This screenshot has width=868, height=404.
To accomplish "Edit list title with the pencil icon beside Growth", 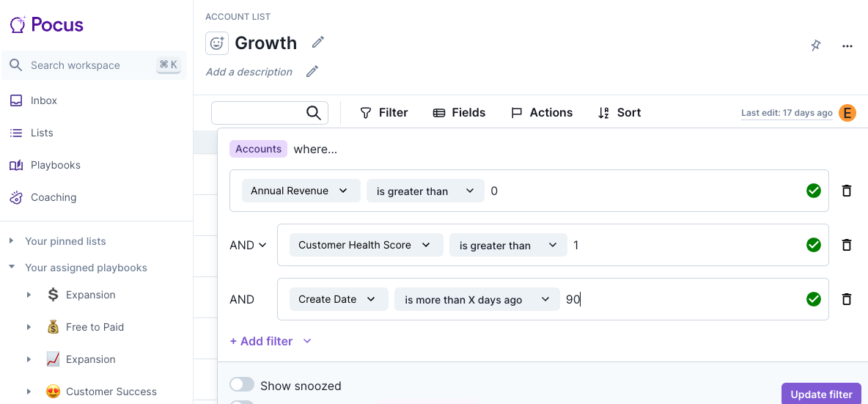I will (317, 42).
